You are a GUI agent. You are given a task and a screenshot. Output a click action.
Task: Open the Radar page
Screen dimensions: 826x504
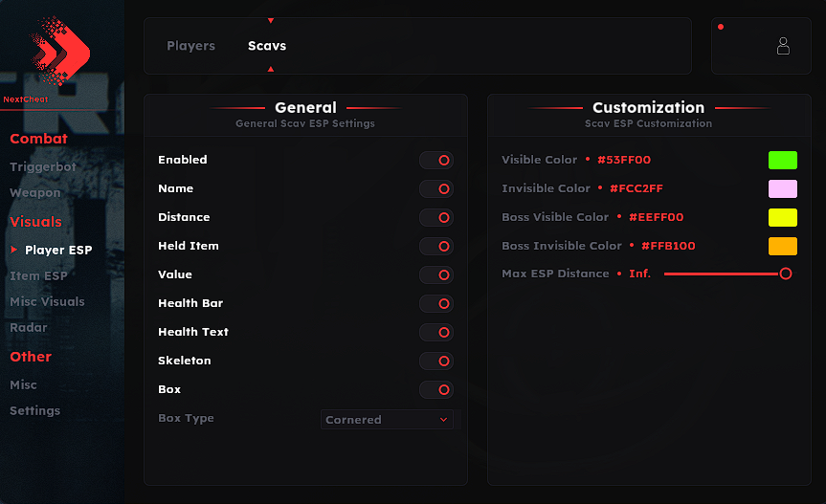pyautogui.click(x=29, y=327)
